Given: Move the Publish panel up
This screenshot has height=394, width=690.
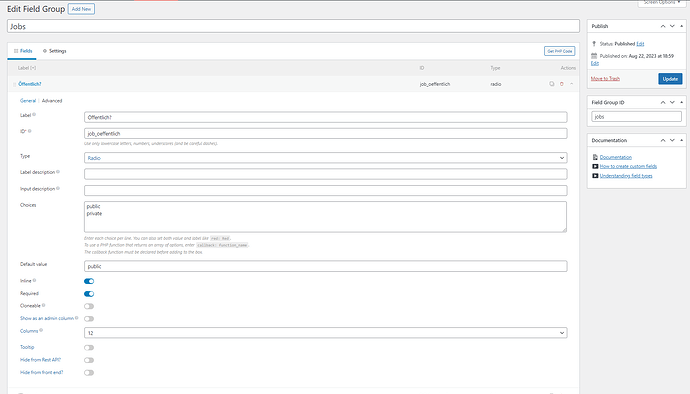Looking at the screenshot, I should tap(663, 26).
